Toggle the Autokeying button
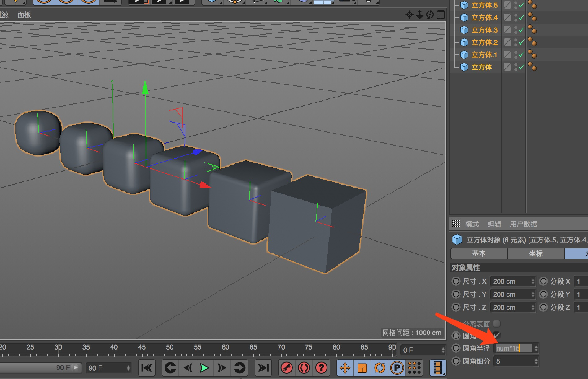The width and height of the screenshot is (588, 379). pos(304,368)
